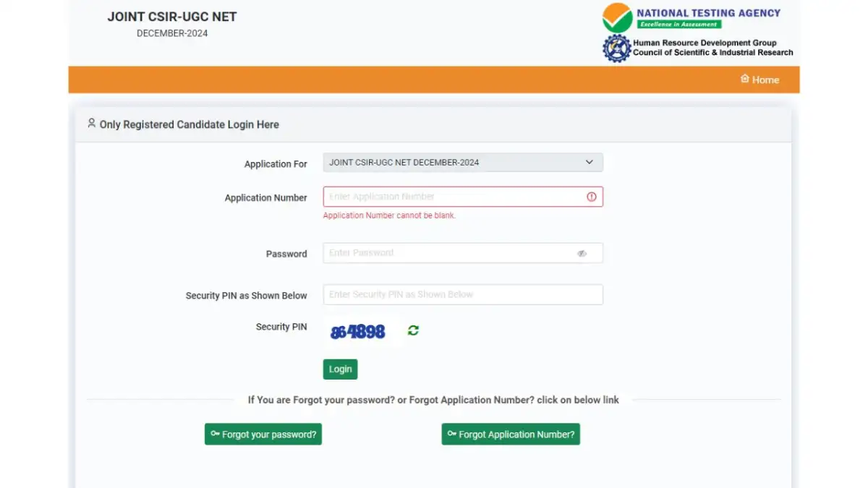Click the person icon beside registered candidate heading

(91, 123)
